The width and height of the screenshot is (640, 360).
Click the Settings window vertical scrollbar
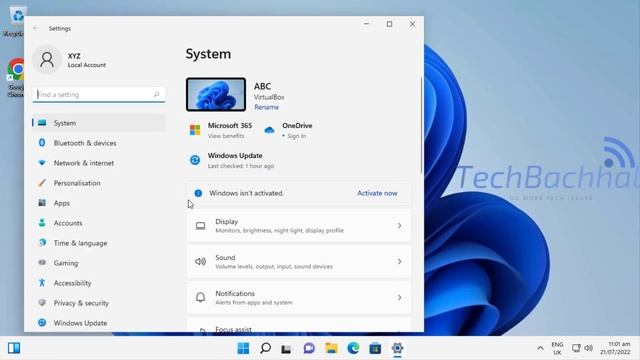tap(422, 124)
